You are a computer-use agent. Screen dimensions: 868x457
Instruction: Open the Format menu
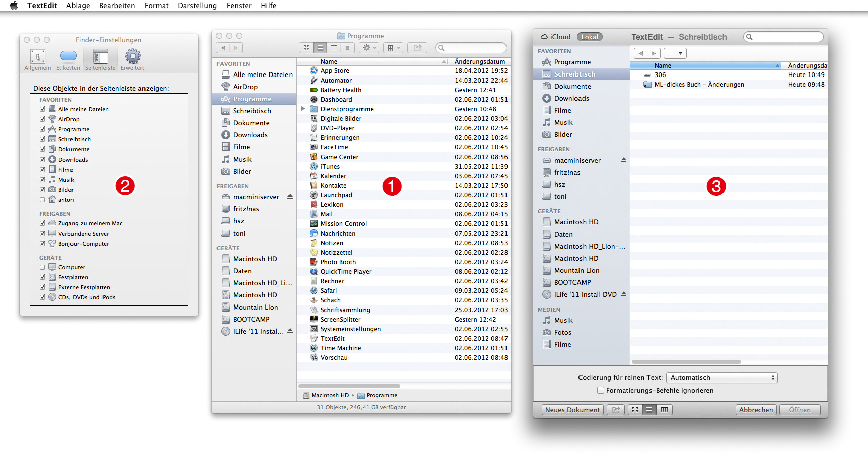(x=156, y=6)
